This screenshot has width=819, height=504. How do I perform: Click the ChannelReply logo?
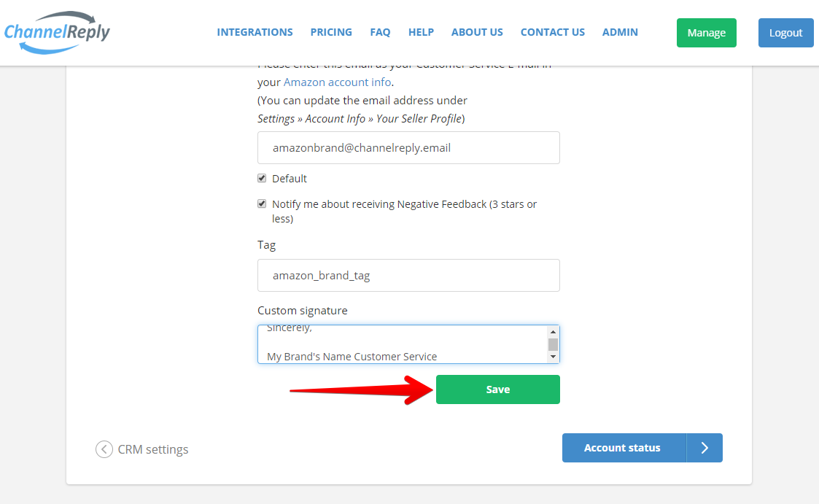point(57,32)
